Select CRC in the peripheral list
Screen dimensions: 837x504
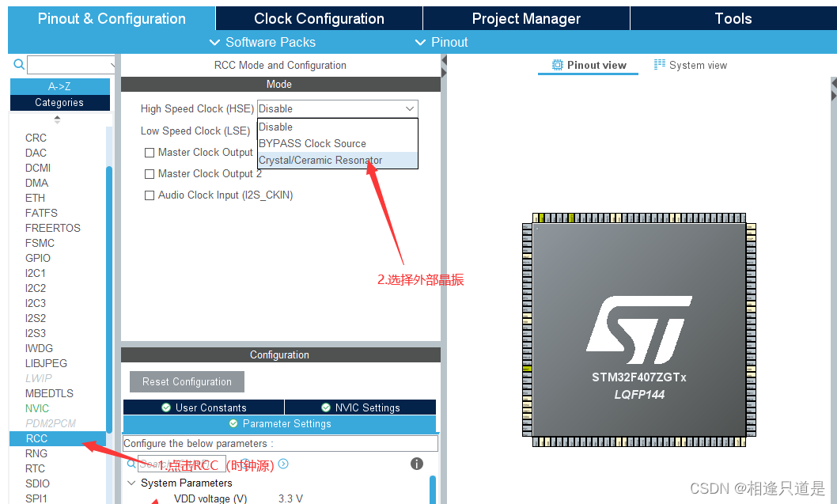(36, 138)
